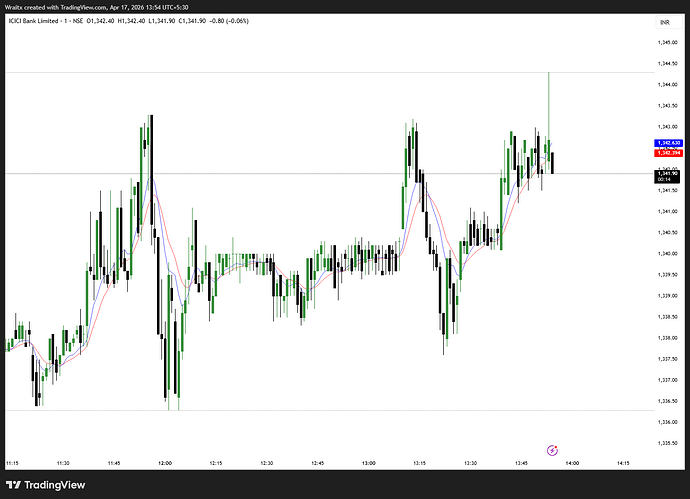Click the ICICI Bank Limited symbol title
Image resolution: width=690 pixels, height=499 pixels.
[42, 22]
